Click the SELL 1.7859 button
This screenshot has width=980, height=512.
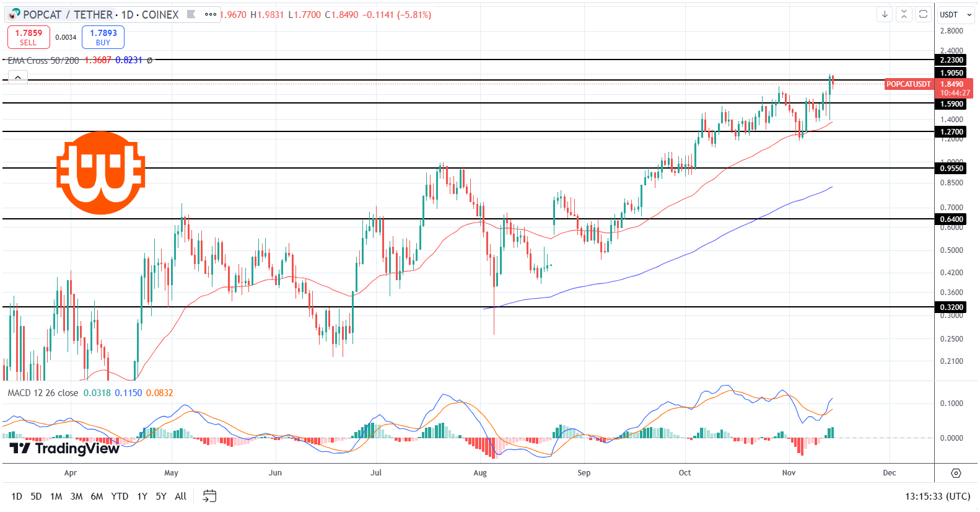point(28,37)
